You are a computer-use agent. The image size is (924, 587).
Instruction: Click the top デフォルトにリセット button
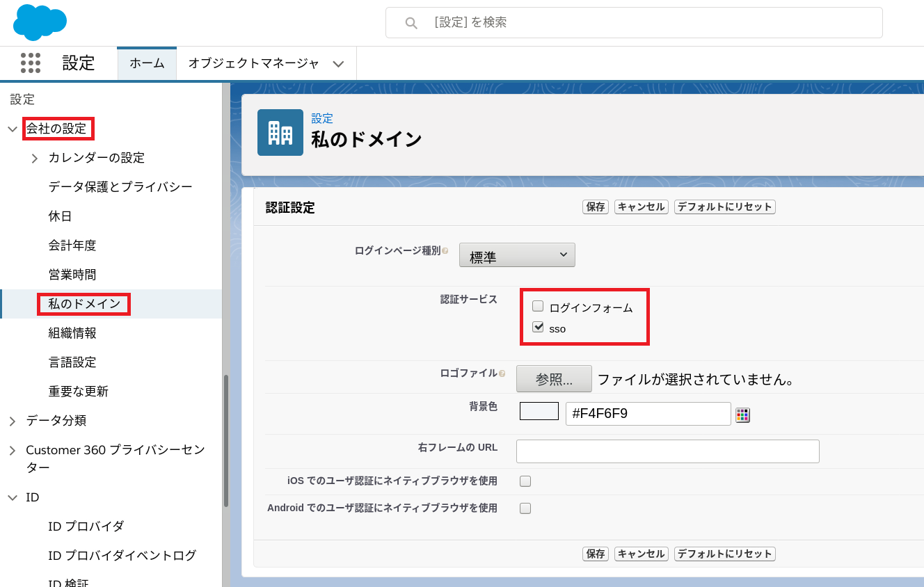pyautogui.click(x=725, y=207)
